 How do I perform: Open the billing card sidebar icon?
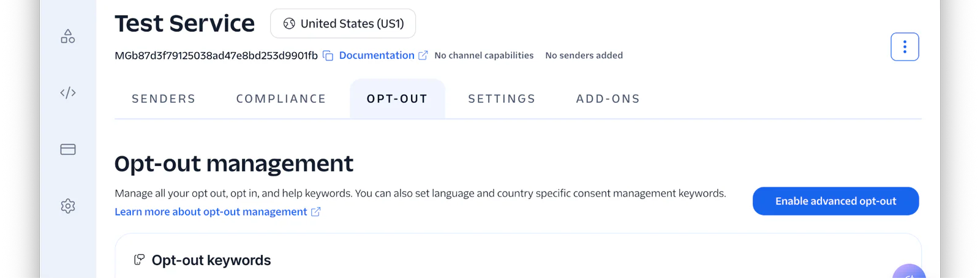68,149
